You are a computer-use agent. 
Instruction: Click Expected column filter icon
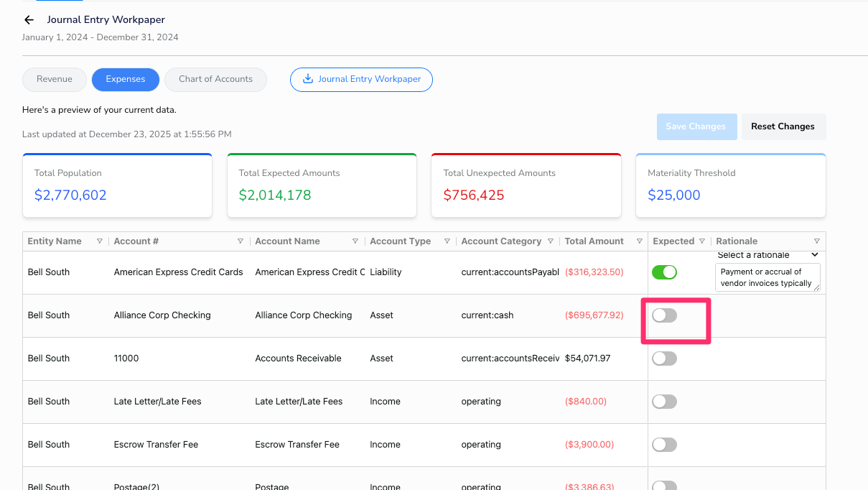click(701, 241)
